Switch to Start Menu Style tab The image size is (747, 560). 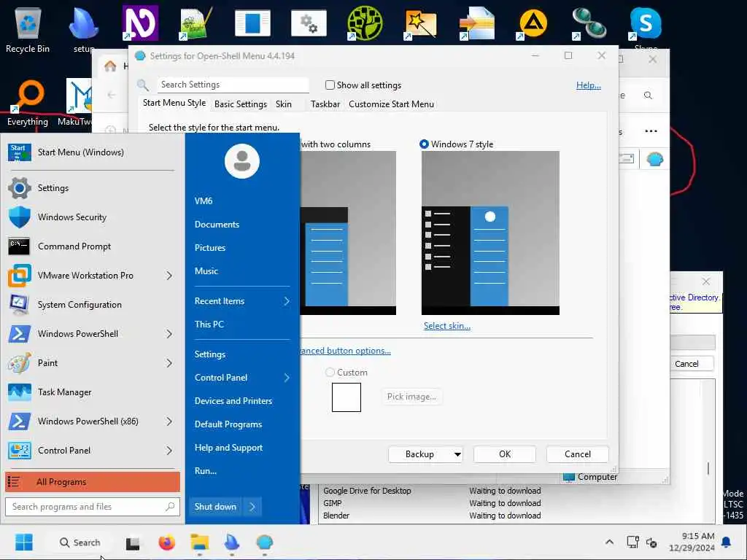(x=174, y=103)
